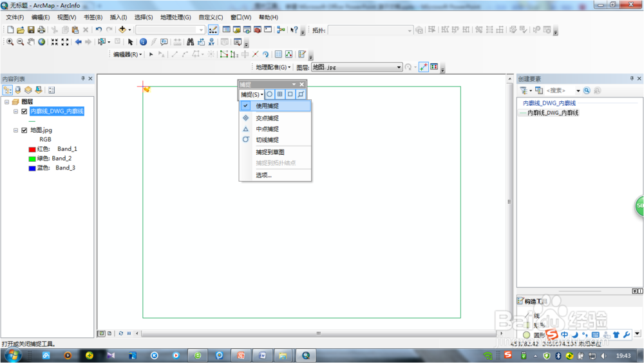Toggle Edge Snapping button
Screen dimensions: 644x363
(x=301, y=94)
